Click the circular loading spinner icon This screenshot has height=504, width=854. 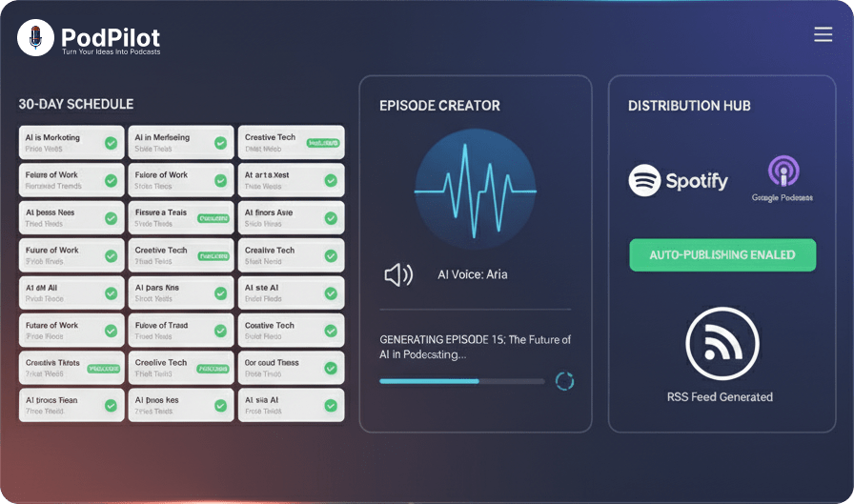(564, 381)
